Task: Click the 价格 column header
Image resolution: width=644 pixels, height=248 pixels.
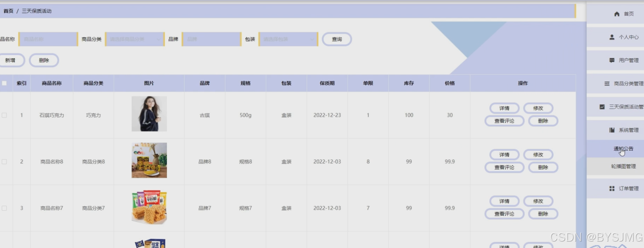Action: point(450,83)
